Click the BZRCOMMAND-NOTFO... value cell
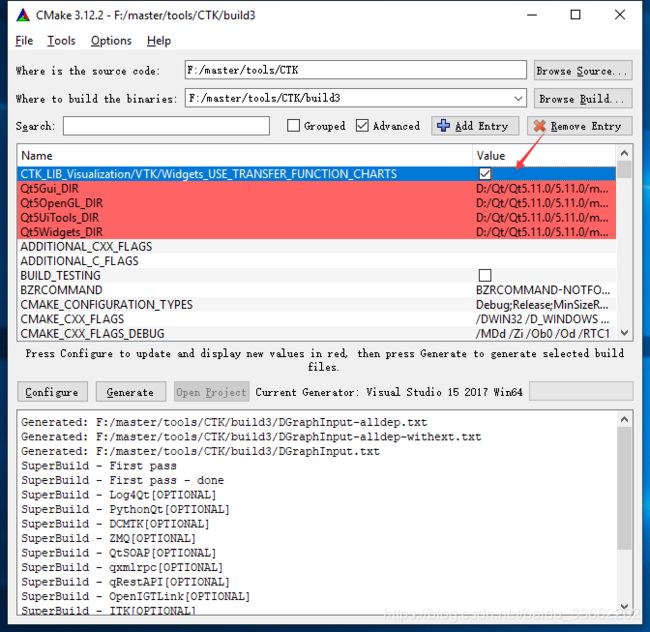Image resolution: width=650 pixels, height=632 pixels. (x=543, y=290)
